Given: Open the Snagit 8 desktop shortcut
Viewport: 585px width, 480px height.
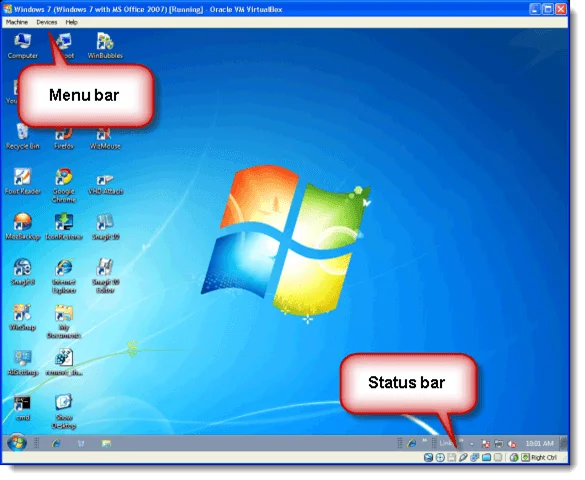Looking at the screenshot, I should pyautogui.click(x=22, y=272).
